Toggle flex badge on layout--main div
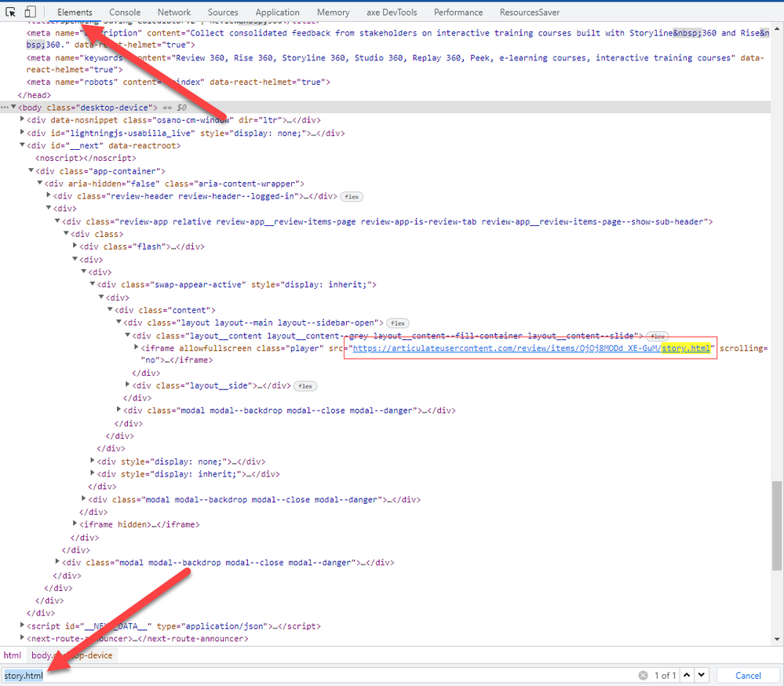The width and height of the screenshot is (784, 686). coord(398,323)
